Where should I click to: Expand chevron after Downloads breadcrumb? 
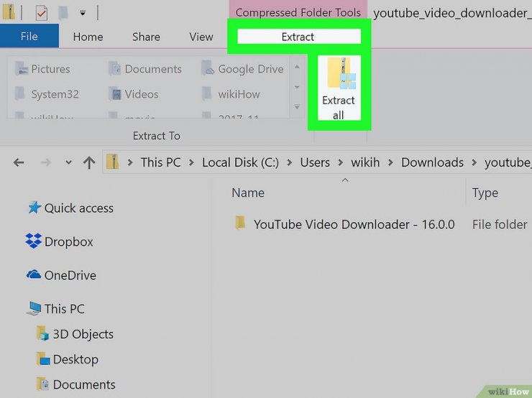tap(474, 163)
